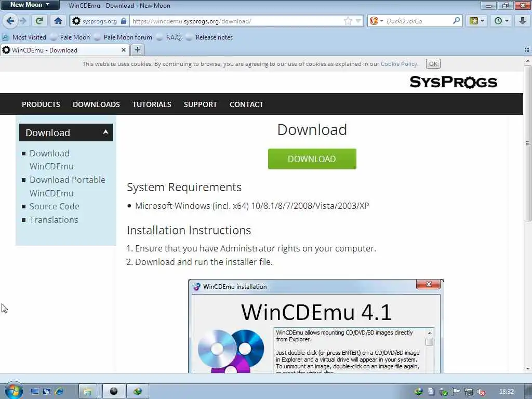Open the Cookie Policy link
532x399 pixels.
point(399,64)
